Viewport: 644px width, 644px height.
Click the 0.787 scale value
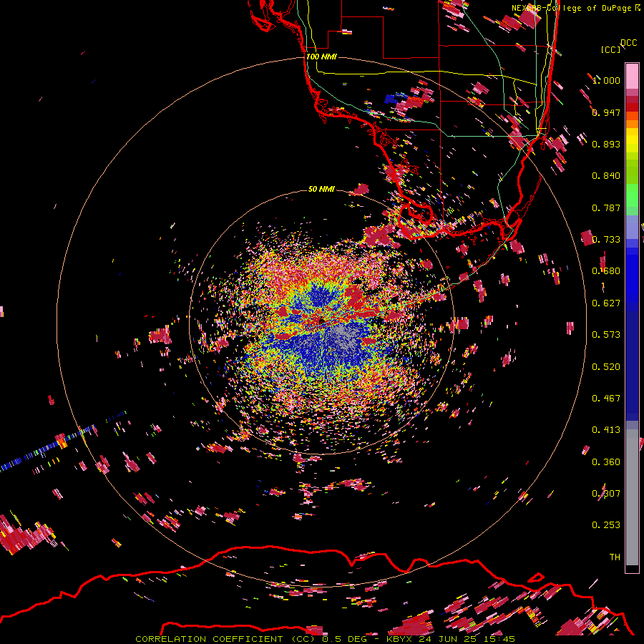pyautogui.click(x=606, y=208)
